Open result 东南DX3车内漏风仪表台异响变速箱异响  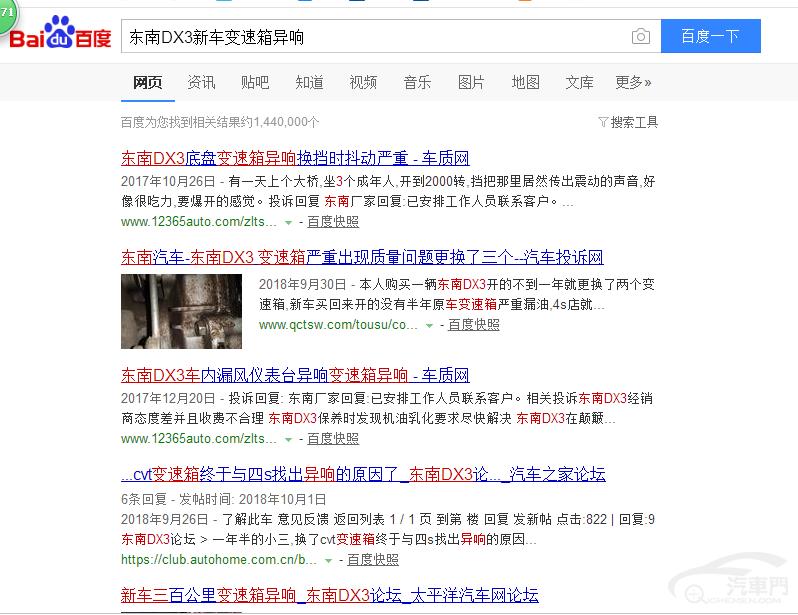[295, 375]
